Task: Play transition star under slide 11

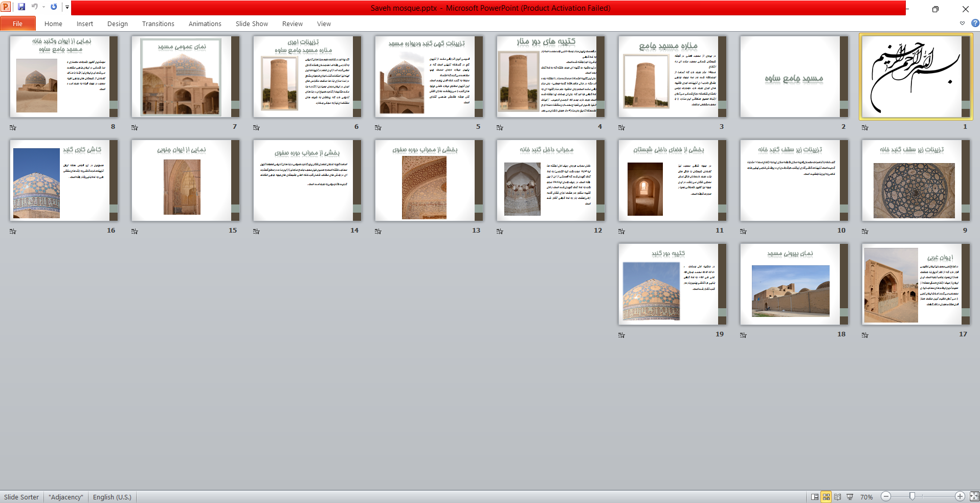Action: tap(621, 231)
